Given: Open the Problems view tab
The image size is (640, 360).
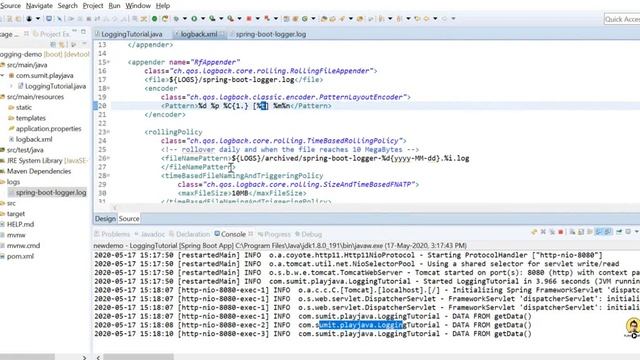Looking at the screenshot, I should coord(112,234).
